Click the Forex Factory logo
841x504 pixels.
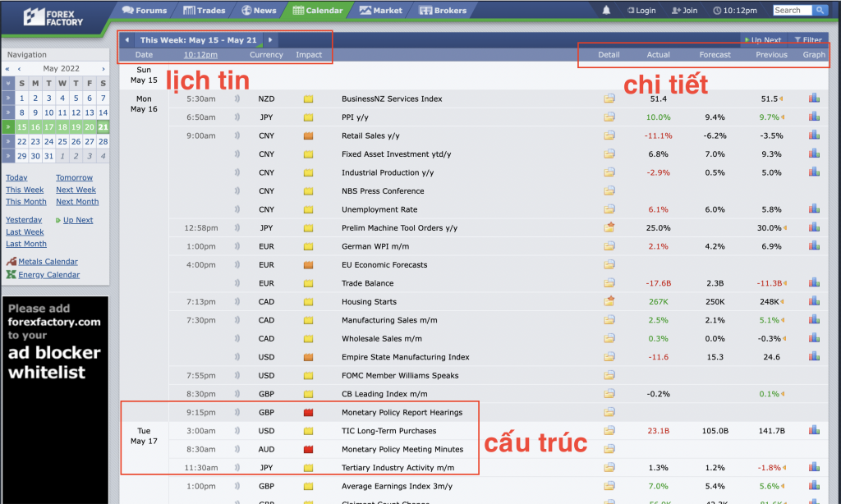[x=53, y=17]
